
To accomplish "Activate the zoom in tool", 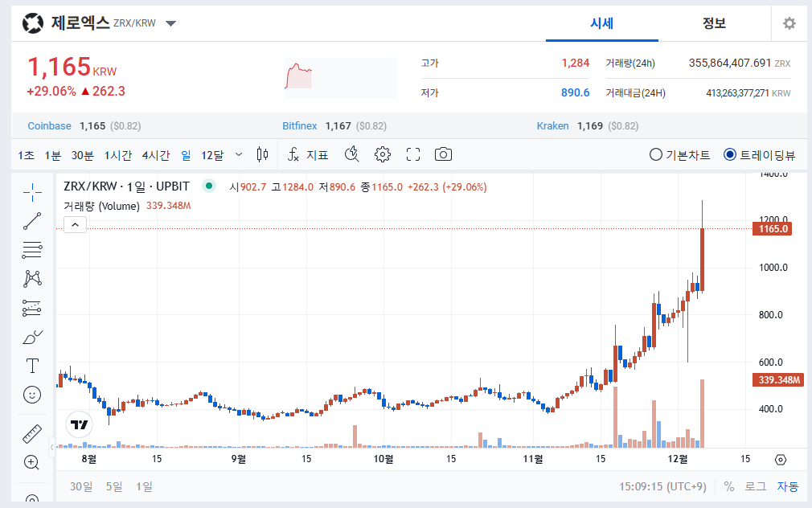I will 32,462.
